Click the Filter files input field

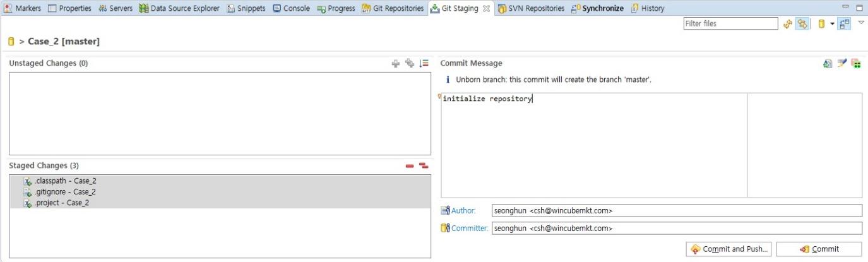pos(730,23)
